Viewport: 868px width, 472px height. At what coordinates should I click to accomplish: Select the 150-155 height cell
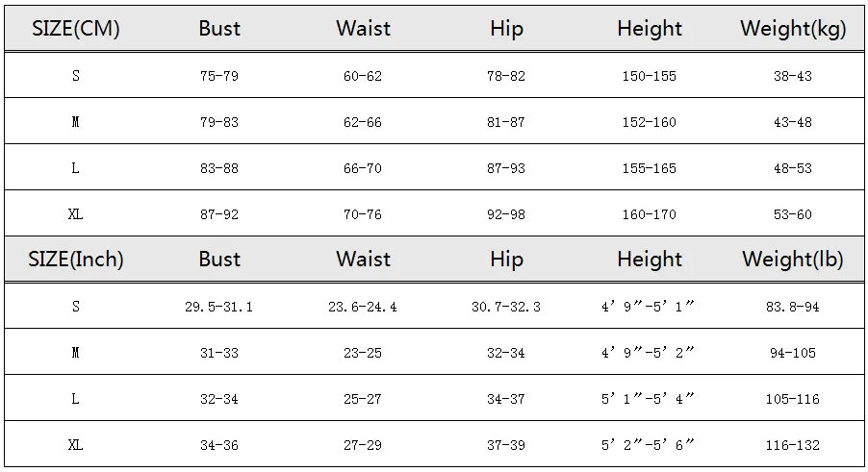click(649, 76)
